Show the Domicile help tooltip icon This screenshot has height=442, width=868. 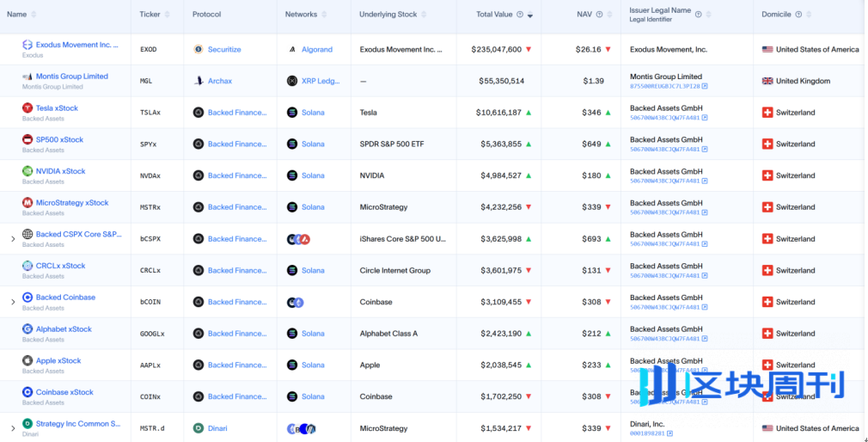798,15
